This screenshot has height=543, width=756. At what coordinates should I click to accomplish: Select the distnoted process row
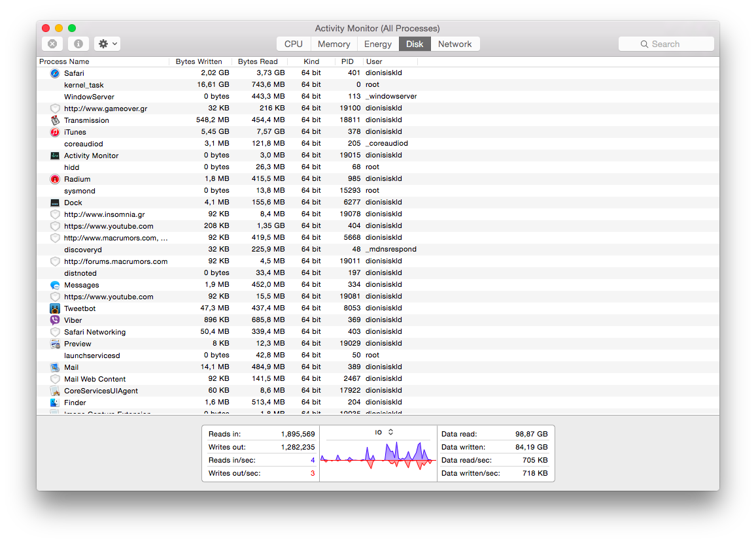pyautogui.click(x=378, y=273)
